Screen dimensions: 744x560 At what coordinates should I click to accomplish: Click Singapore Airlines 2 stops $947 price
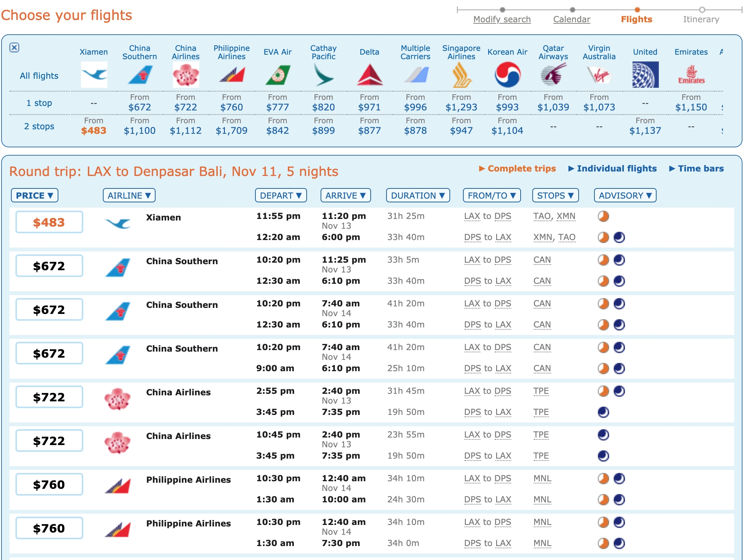[461, 130]
